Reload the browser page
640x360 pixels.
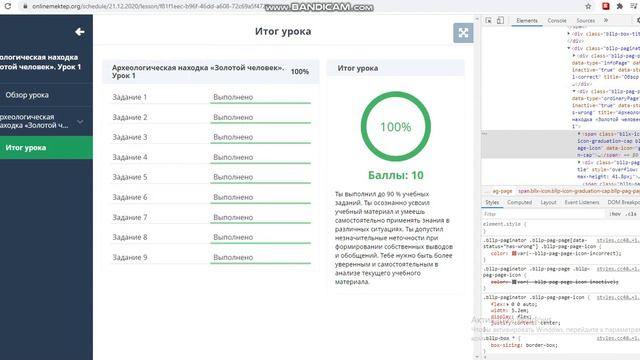coord(8,6)
